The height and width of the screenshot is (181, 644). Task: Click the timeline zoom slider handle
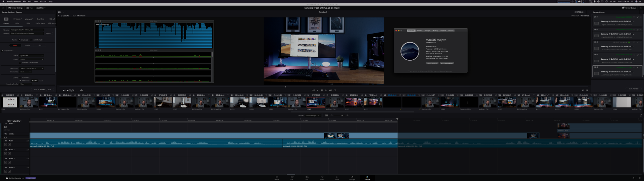(x=342, y=115)
